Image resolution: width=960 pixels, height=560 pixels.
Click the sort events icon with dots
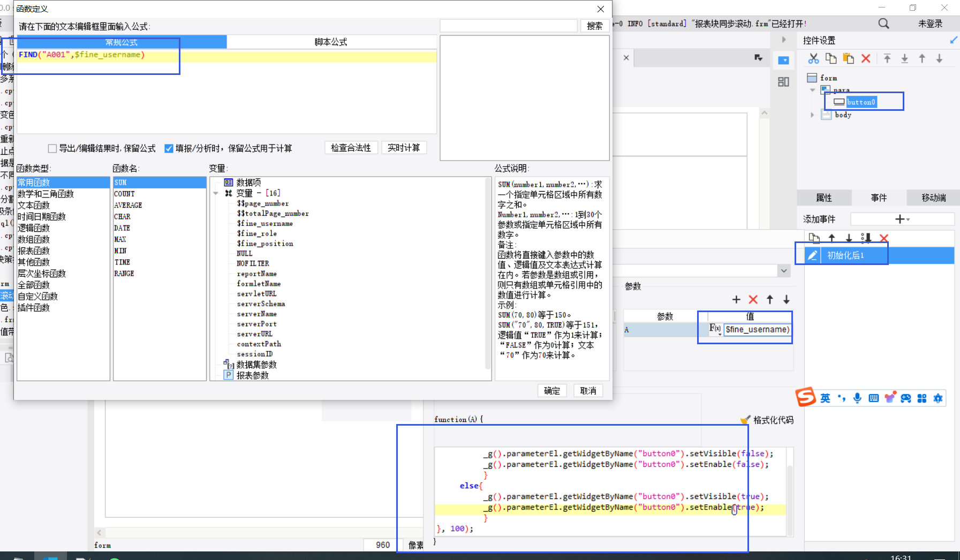[866, 238]
